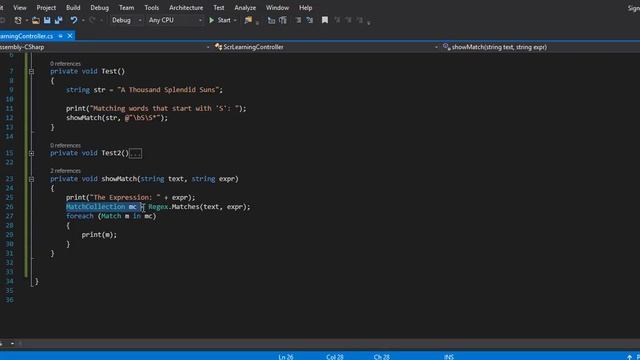This screenshot has width=640, height=360.
Task: Pin the LearningController.cs tab
Action: (60, 36)
